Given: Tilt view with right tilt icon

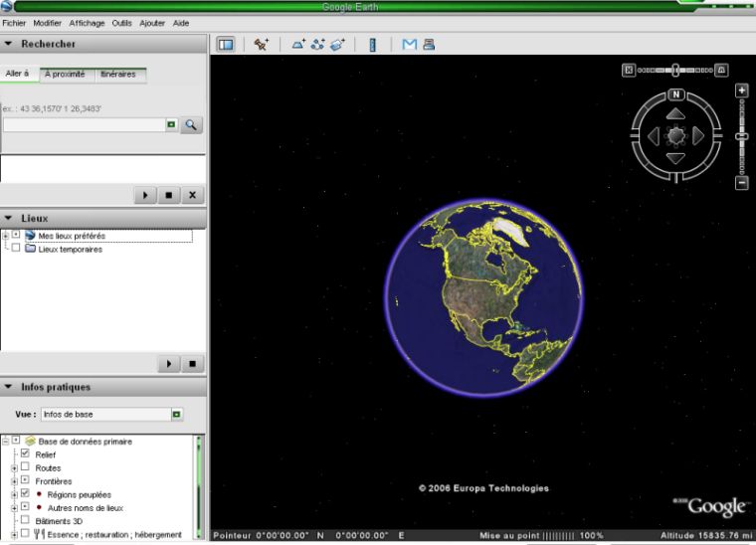Looking at the screenshot, I should point(721,71).
